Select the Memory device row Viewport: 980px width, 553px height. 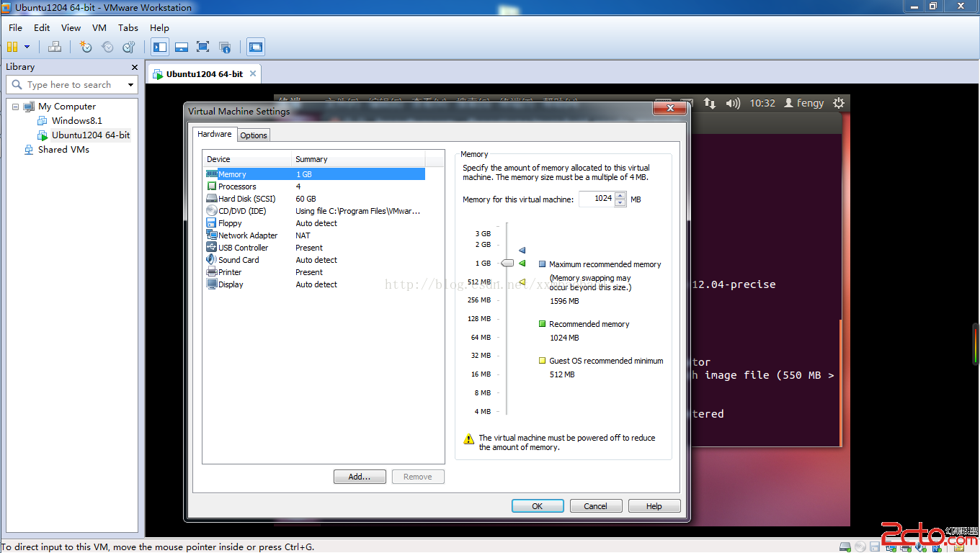point(315,174)
